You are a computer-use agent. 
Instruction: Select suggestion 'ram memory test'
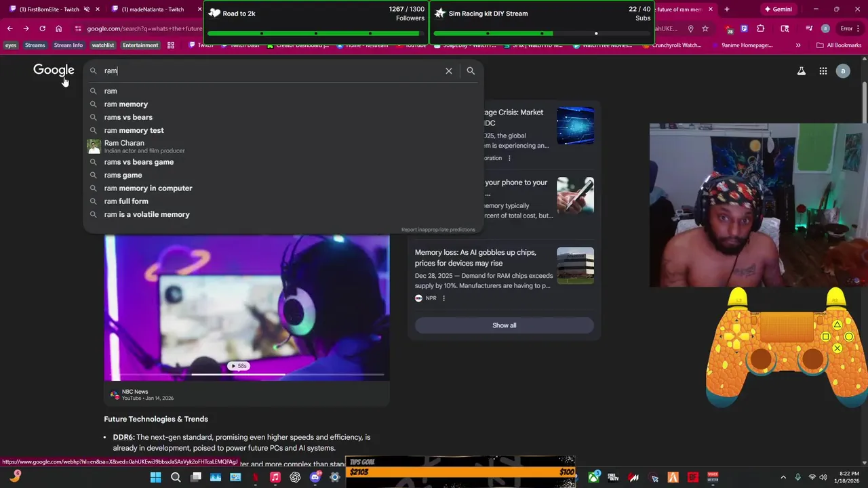point(283,130)
